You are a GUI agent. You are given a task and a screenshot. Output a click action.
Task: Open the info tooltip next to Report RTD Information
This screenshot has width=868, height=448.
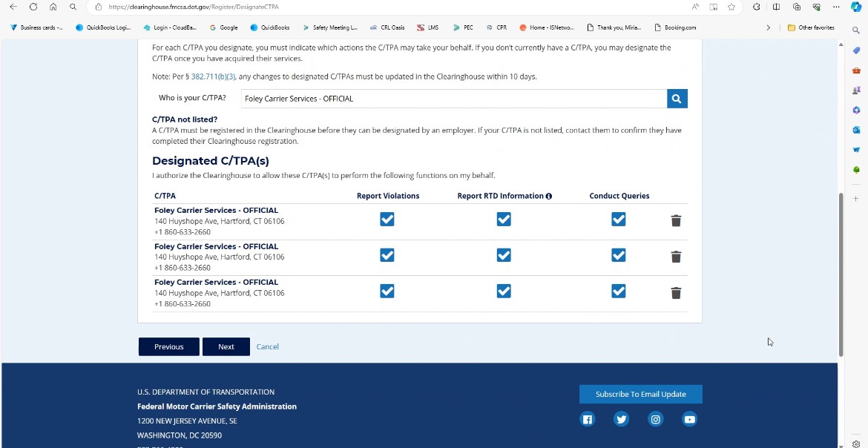pyautogui.click(x=548, y=195)
